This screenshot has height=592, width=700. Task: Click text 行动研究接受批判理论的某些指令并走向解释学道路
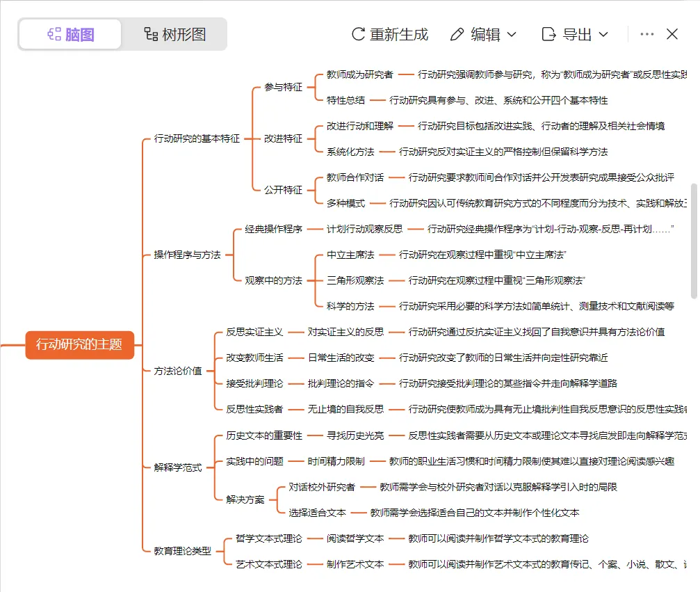coord(508,384)
